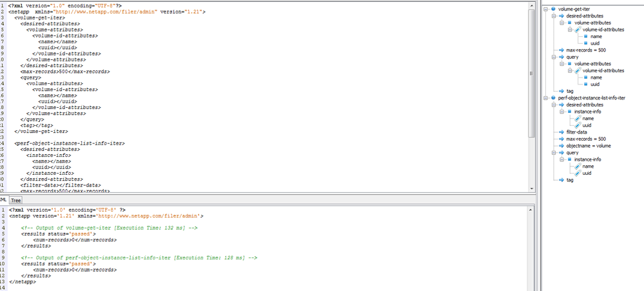Collapse volume-id-attributes under volume-get-iter query
Screen dimensions: 644x291
[x=570, y=71]
